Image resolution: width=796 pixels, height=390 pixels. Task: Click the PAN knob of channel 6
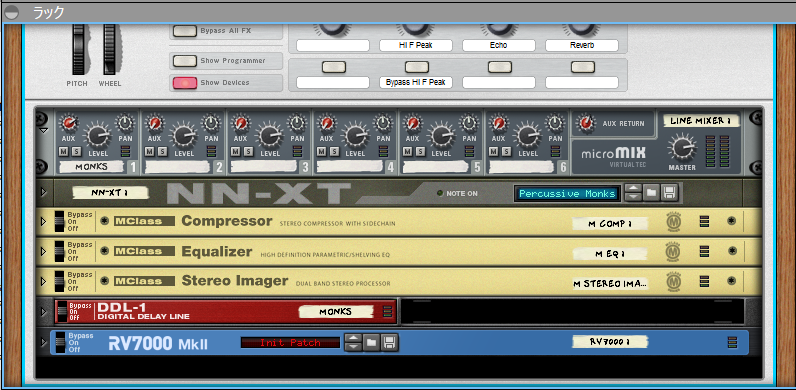point(555,123)
